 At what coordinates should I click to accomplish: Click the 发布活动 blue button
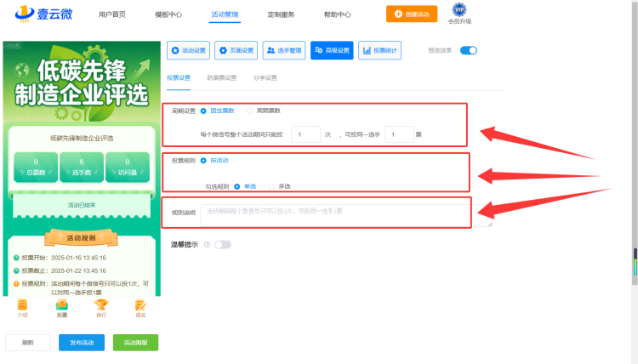(x=82, y=343)
